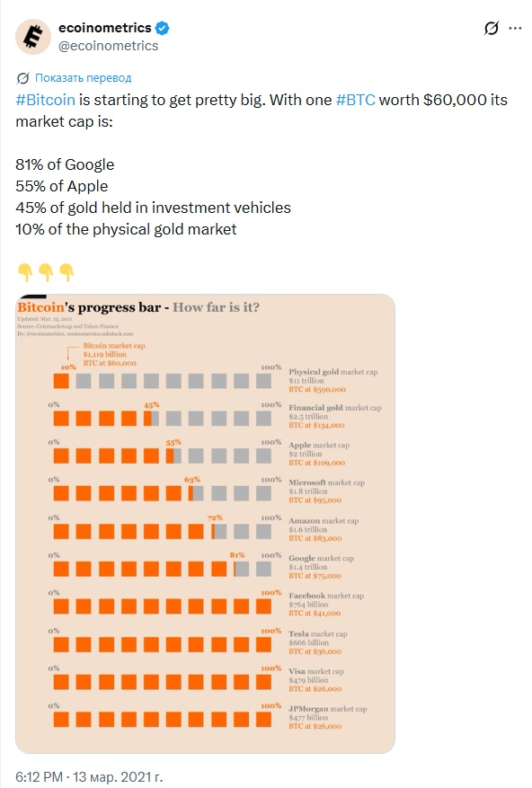Click the ecoinometrics profile avatar

tap(33, 37)
